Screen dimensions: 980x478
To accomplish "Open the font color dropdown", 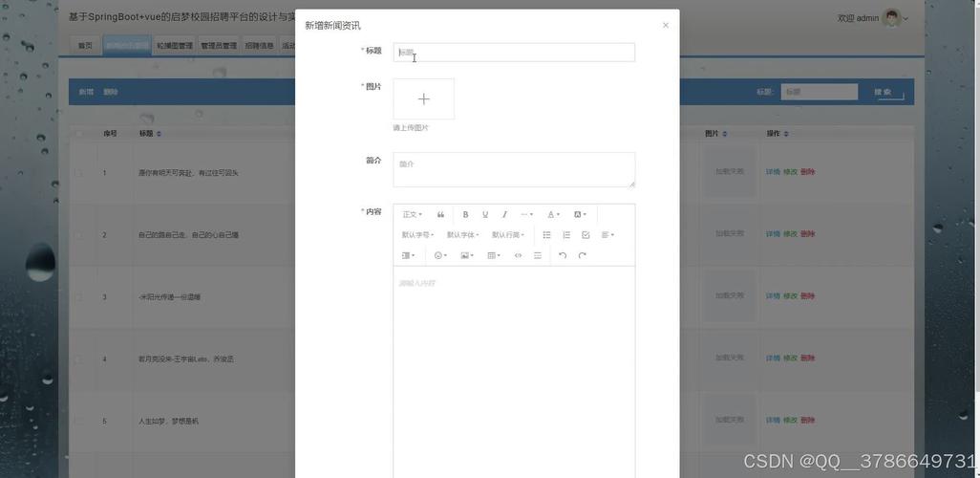I will coord(553,214).
